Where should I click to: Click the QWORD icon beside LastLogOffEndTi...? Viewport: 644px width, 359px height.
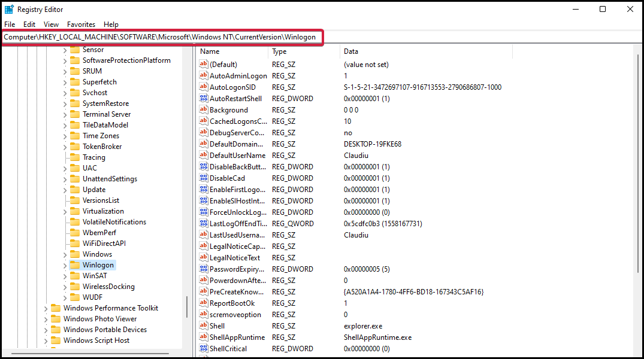click(x=203, y=224)
